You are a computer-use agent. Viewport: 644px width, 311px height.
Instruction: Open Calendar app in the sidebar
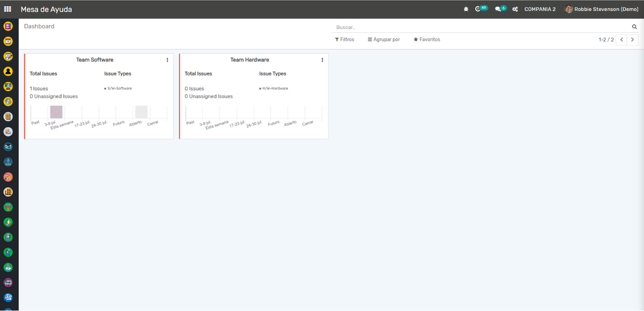click(8, 41)
